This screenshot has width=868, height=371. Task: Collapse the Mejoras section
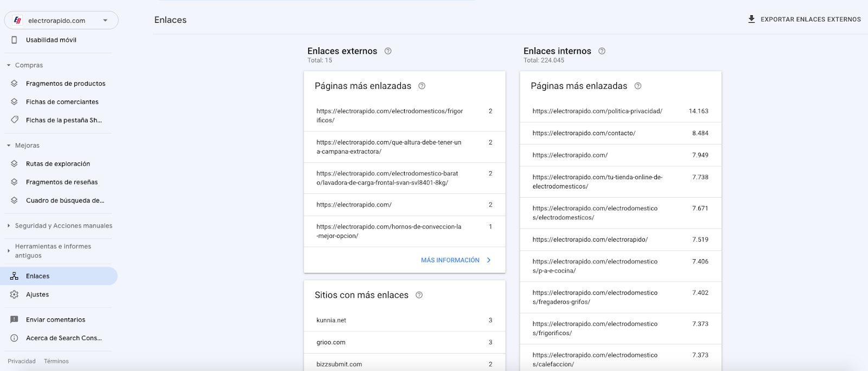coord(9,146)
